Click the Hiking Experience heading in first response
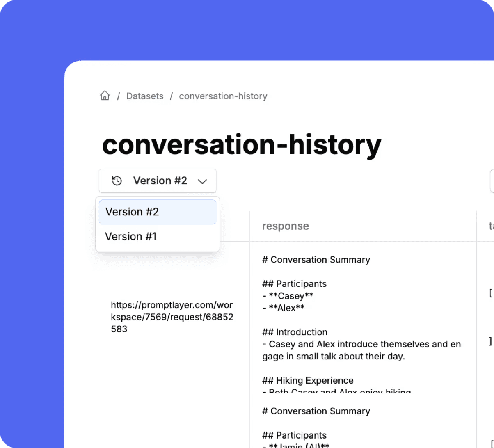 (x=308, y=380)
